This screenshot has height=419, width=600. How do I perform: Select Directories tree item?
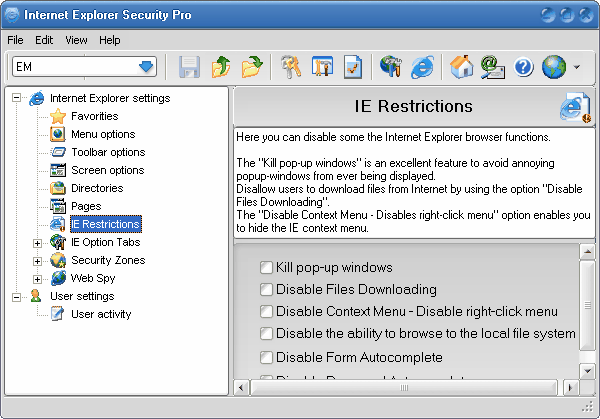pyautogui.click(x=97, y=188)
